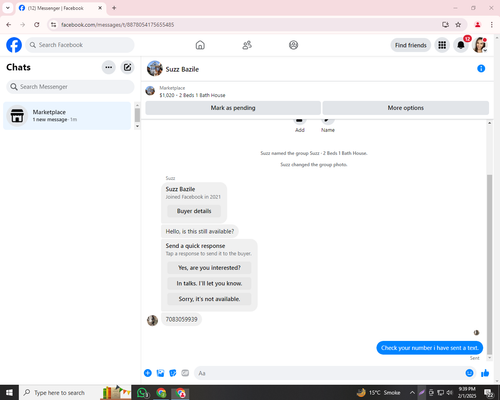Screen dimensions: 500x400
Task: Open the weather 15°C Smoke widget
Action: (x=378, y=393)
